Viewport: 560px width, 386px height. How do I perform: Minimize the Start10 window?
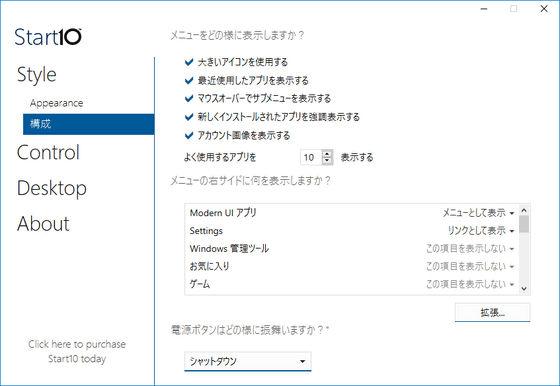(484, 9)
